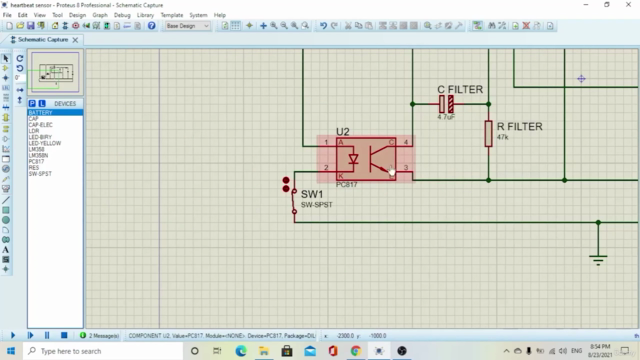Click the L library manager button

pyautogui.click(x=42, y=103)
